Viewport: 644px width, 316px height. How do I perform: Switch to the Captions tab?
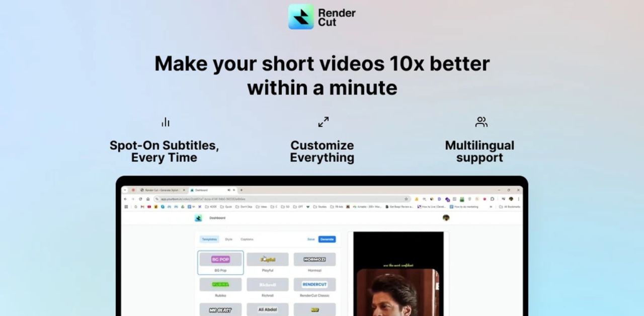(247, 240)
